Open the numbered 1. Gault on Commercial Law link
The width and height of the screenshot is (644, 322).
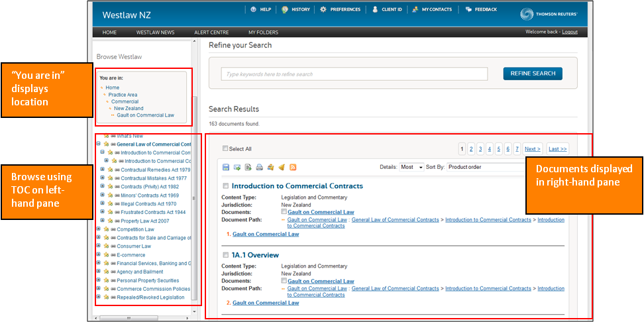click(265, 234)
